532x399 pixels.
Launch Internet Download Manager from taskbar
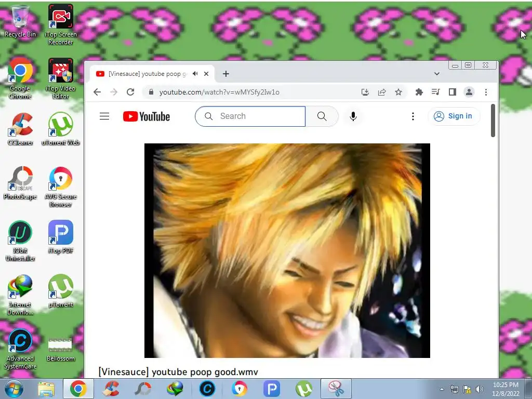pyautogui.click(x=175, y=389)
